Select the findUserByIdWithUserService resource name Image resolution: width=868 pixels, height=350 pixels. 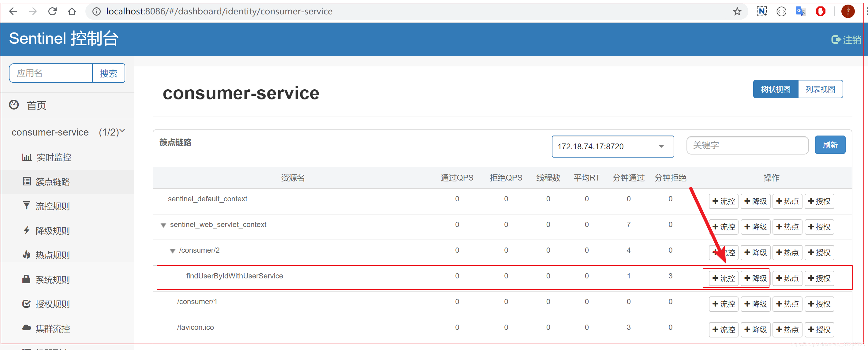234,276
